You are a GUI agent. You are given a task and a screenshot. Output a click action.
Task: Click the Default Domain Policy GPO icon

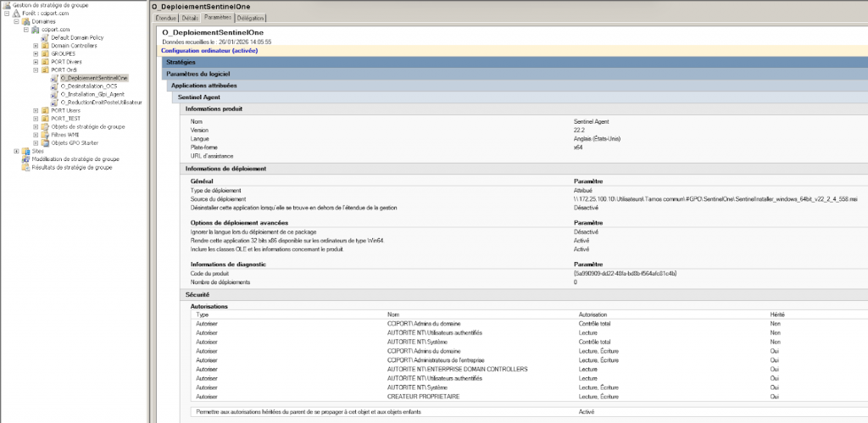coord(45,37)
